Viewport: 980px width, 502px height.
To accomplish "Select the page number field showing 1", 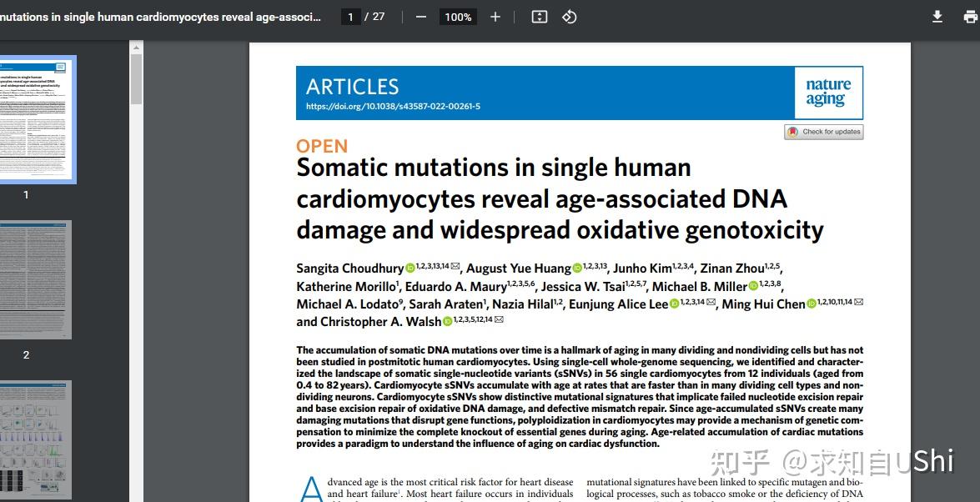I will (350, 17).
